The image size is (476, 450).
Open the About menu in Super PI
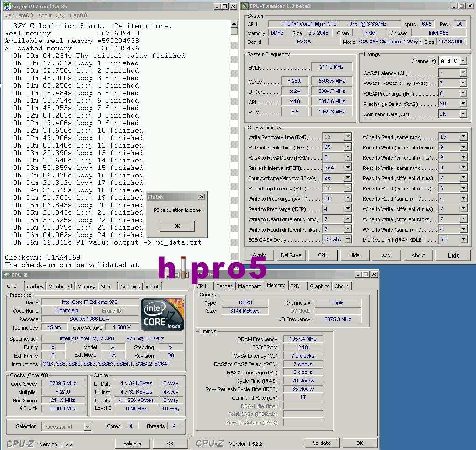pyautogui.click(x=51, y=15)
